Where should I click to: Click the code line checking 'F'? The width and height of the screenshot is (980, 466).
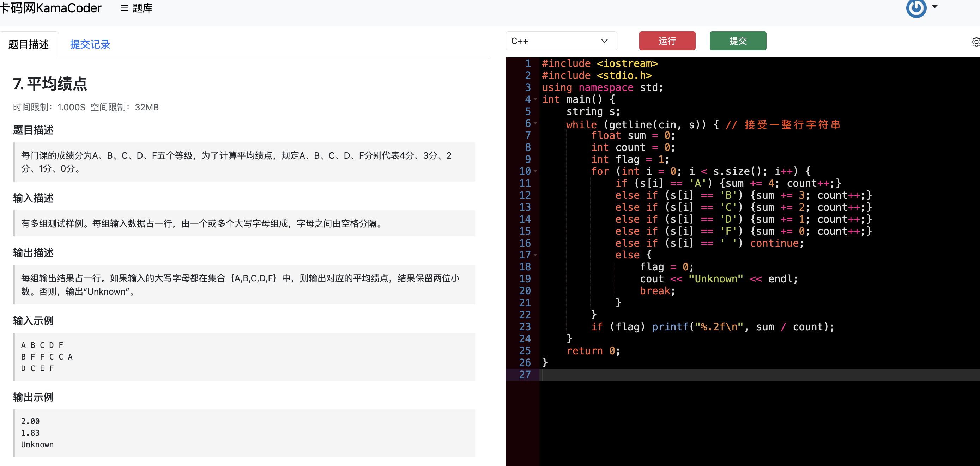[x=743, y=231]
